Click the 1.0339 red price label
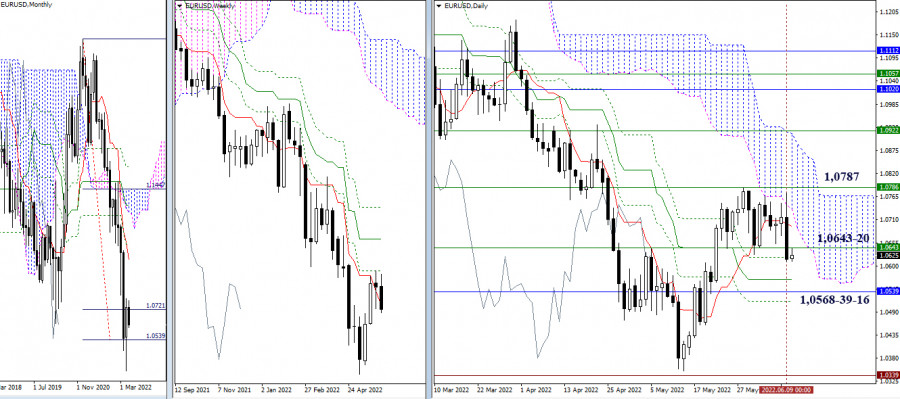900x399 pixels. 887,375
